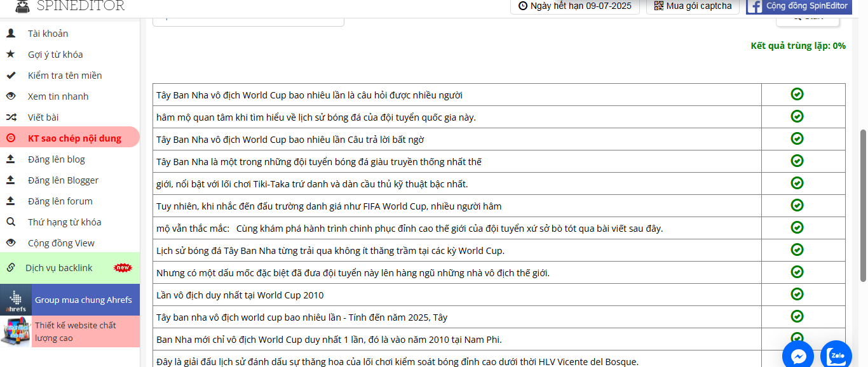868x367 pixels.
Task: Click the Ahrefs logo thumbnail
Action: pos(16,300)
